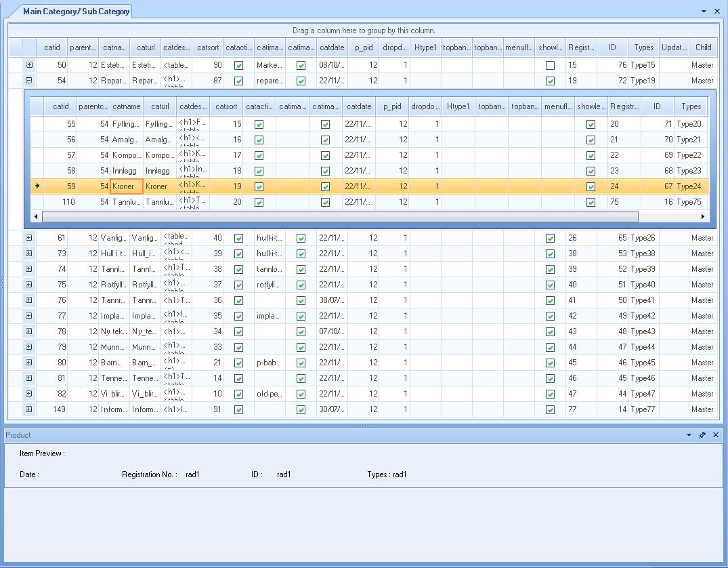This screenshot has height=568, width=728.
Task: Select the Type75 cell in the nested grid
Action: 691,202
